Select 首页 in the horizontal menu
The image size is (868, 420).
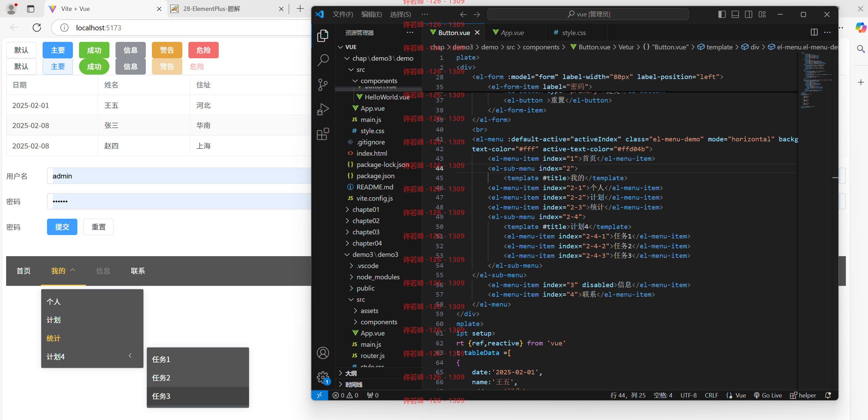24,271
